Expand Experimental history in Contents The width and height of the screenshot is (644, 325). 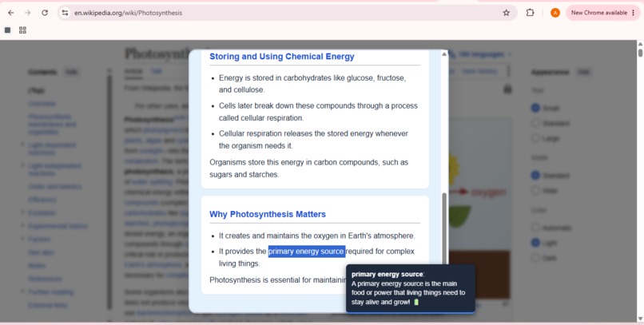[22, 226]
